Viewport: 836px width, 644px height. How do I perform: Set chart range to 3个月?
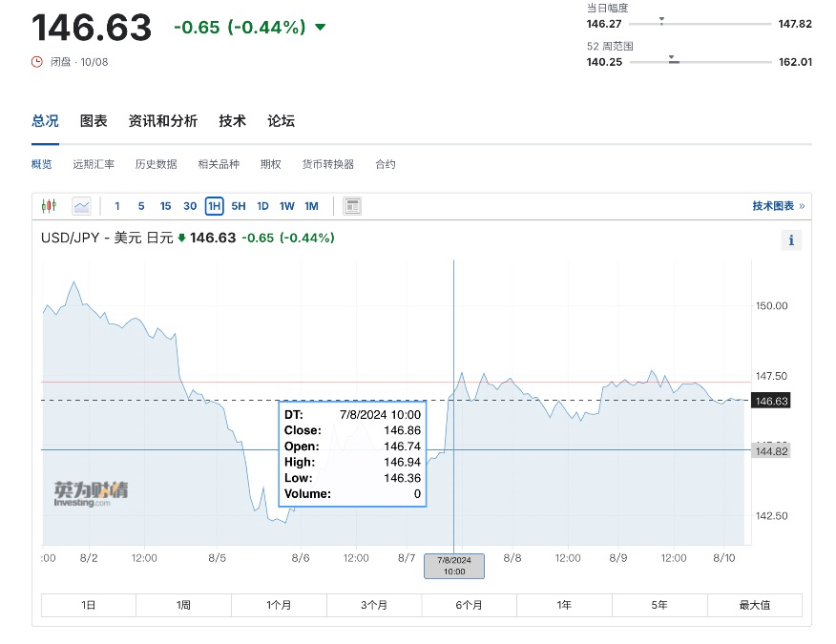pyautogui.click(x=374, y=605)
